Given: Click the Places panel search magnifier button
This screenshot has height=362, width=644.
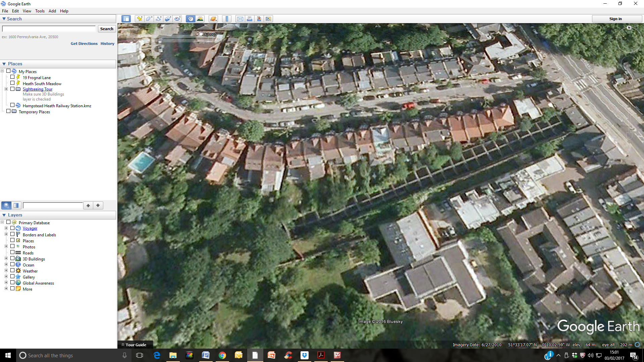Looking at the screenshot, I should [6, 205].
